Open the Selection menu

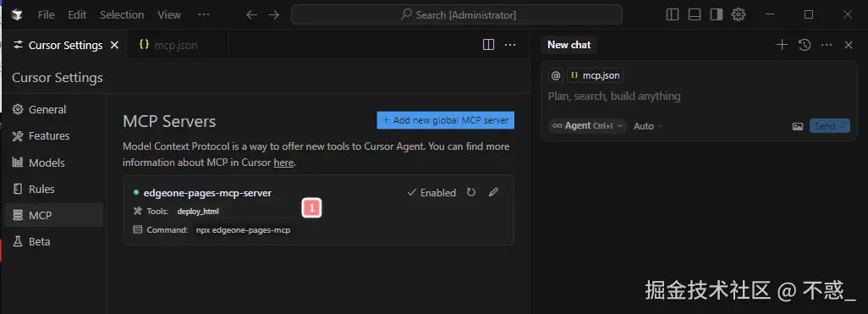(122, 15)
